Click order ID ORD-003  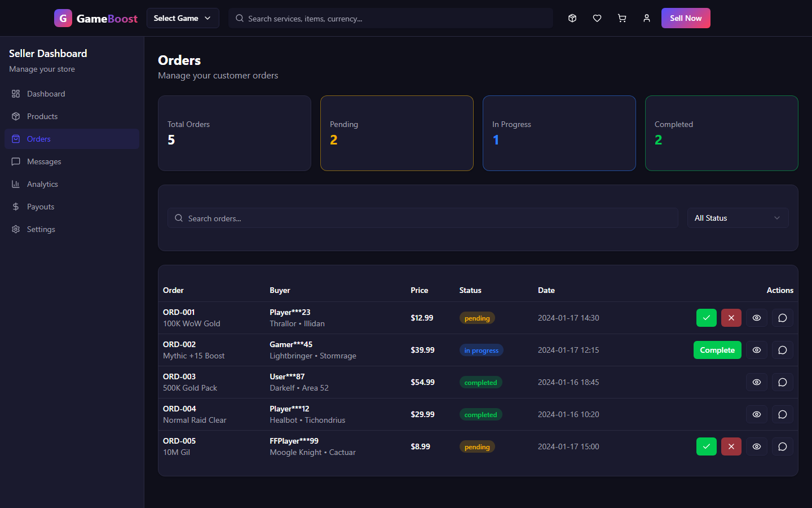pos(179,376)
